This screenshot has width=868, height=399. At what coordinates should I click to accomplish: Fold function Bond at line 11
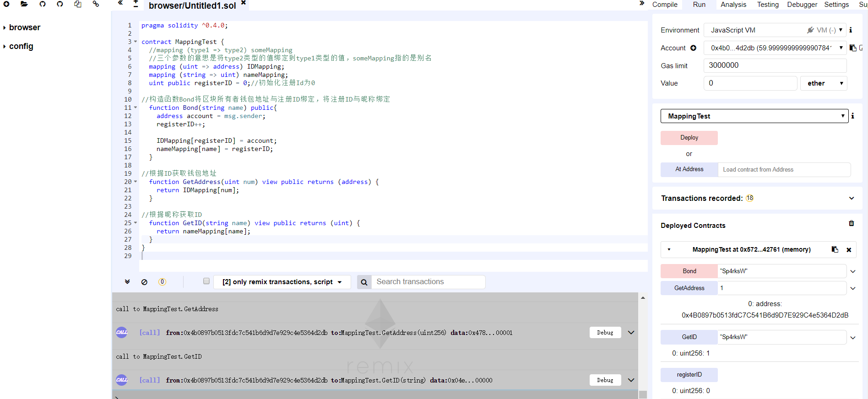click(x=136, y=108)
